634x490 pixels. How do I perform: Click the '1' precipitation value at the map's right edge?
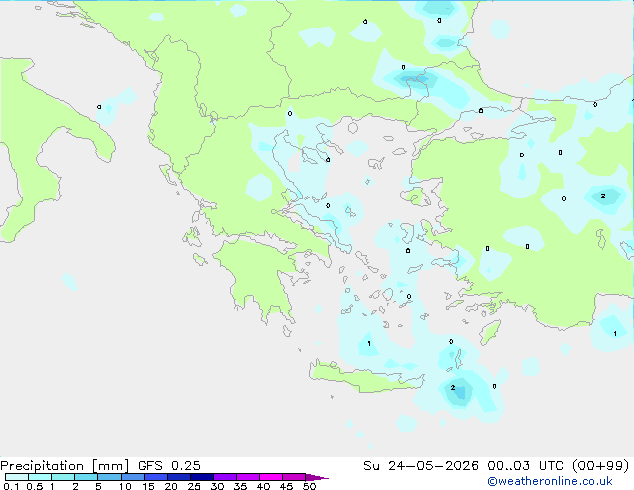[615, 334]
